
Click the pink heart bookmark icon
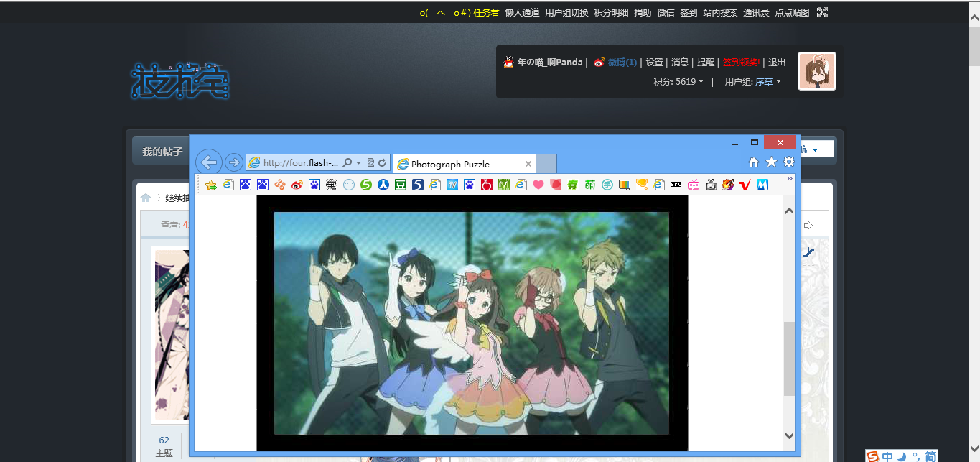538,185
